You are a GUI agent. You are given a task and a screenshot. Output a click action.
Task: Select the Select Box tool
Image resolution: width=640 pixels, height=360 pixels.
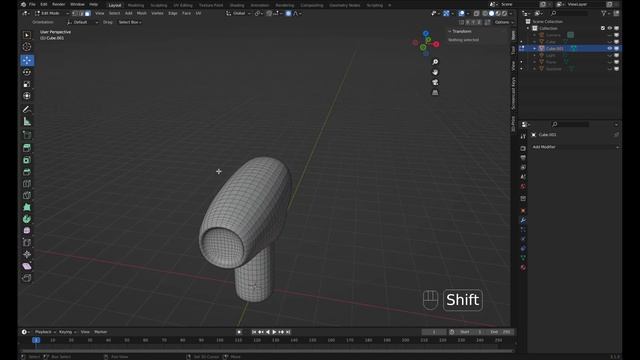click(27, 35)
